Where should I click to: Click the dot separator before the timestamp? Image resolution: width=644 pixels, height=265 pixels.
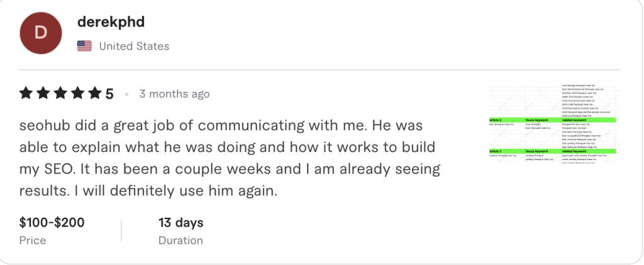[126, 95]
